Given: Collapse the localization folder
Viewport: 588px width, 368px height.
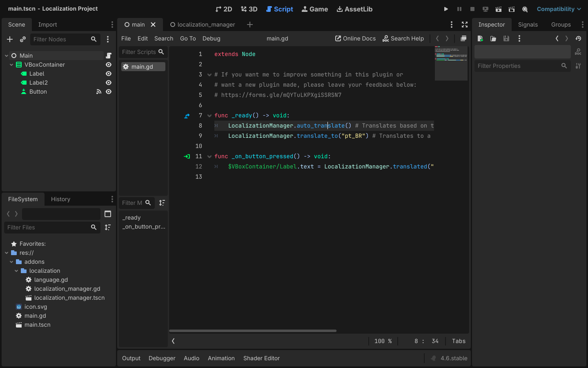Looking at the screenshot, I should point(16,271).
